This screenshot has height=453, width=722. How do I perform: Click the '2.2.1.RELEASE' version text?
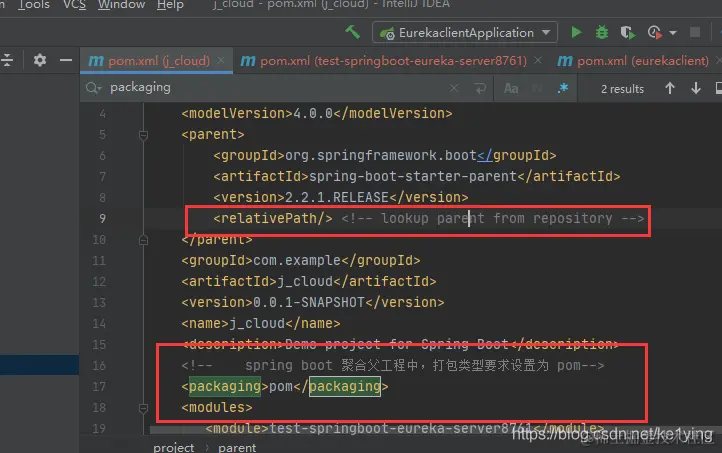(x=337, y=197)
